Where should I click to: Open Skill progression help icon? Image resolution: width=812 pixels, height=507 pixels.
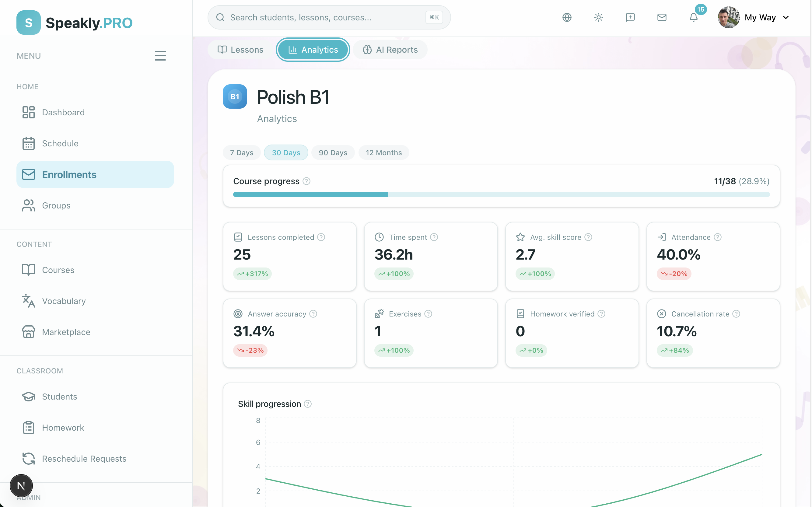tap(308, 404)
